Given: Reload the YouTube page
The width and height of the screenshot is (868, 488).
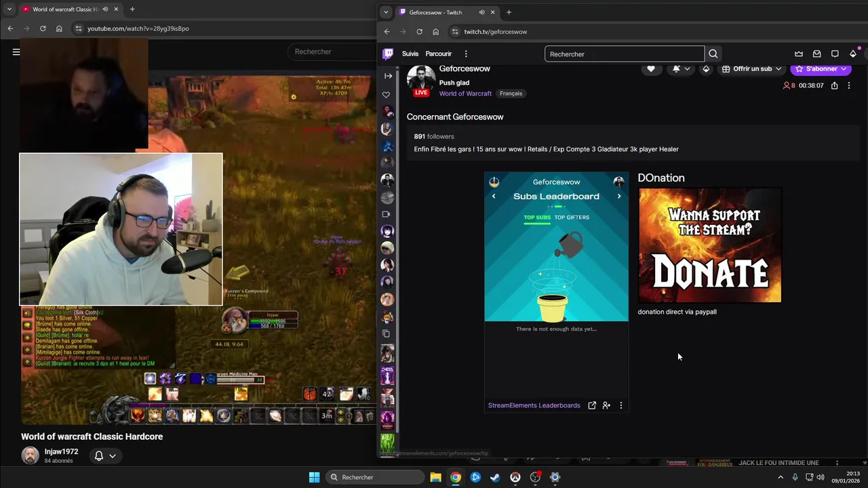Looking at the screenshot, I should coord(43,28).
